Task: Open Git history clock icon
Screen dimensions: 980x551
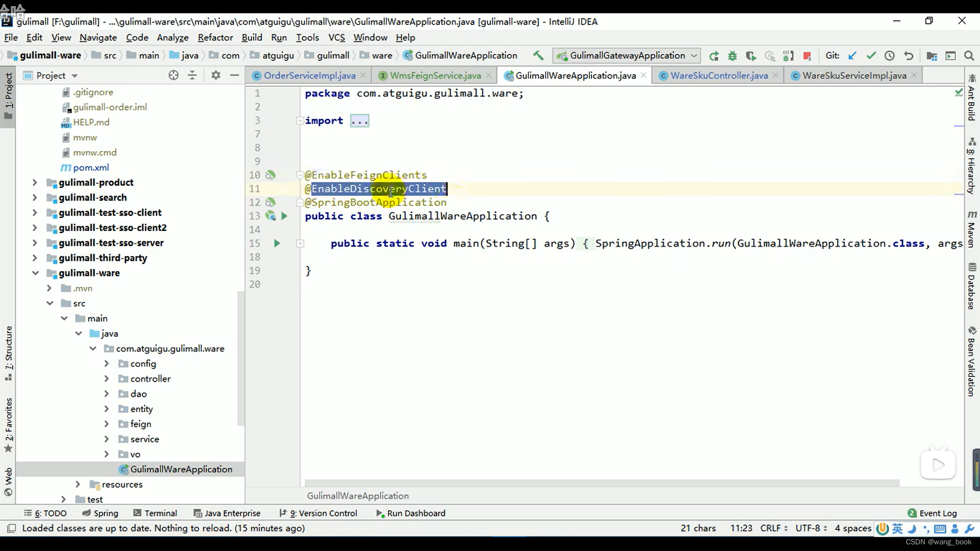Action: point(889,56)
